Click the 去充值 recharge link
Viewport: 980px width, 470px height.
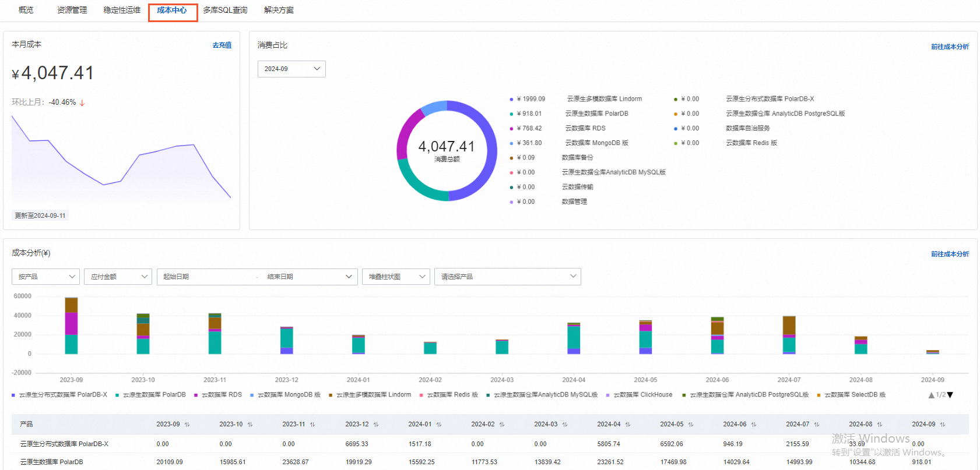tap(222, 45)
